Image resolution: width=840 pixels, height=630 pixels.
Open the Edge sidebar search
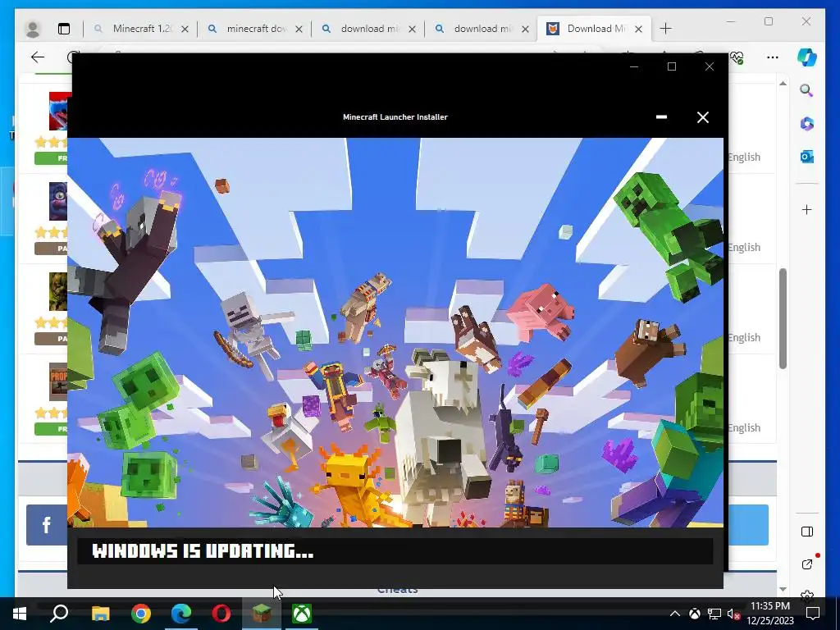pos(806,90)
